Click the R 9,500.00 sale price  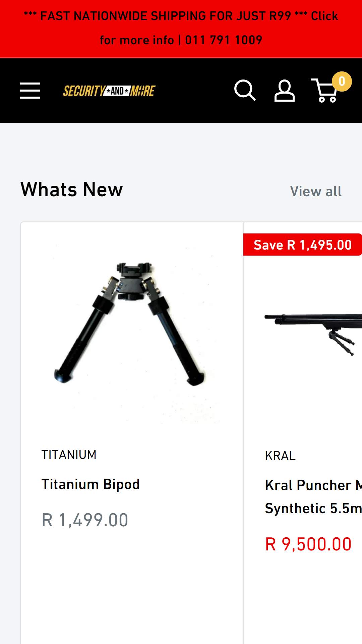click(x=308, y=544)
